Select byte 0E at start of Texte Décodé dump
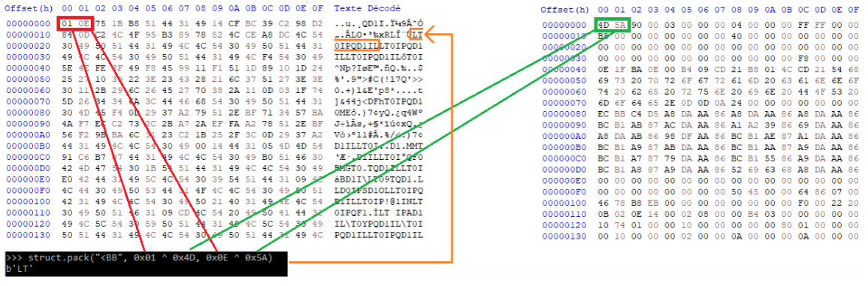This screenshot has height=286, width=868. tap(84, 24)
